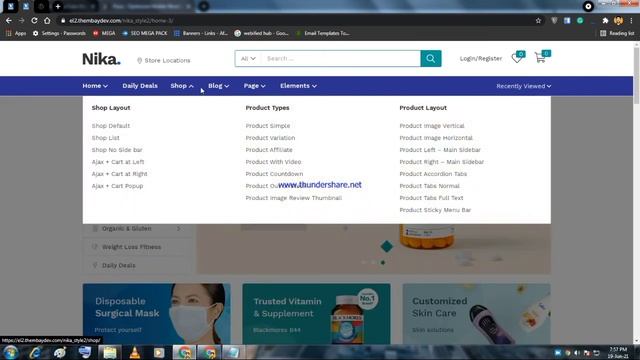Open Product Image Review Thumbnail
The width and height of the screenshot is (640, 360).
click(294, 198)
